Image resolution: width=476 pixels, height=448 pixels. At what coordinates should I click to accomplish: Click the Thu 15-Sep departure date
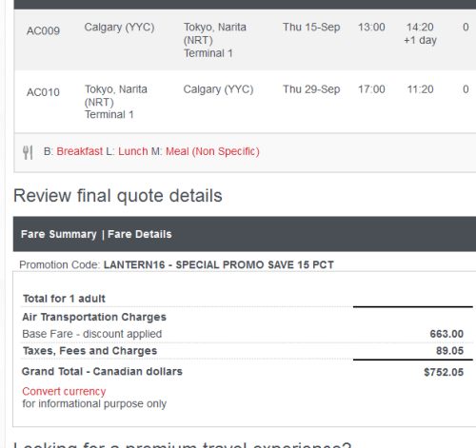click(311, 27)
